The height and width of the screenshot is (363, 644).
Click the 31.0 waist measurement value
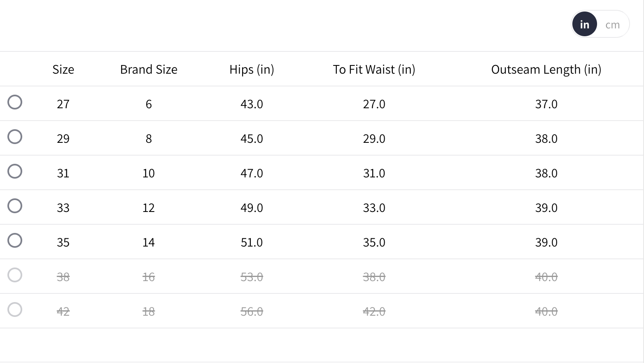click(374, 173)
